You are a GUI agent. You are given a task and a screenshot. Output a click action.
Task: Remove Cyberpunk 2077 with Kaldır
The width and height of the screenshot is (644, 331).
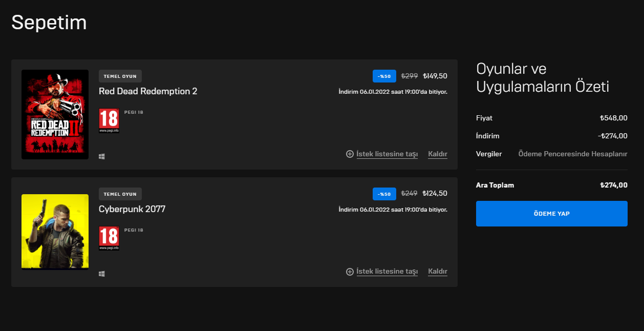[438, 272]
